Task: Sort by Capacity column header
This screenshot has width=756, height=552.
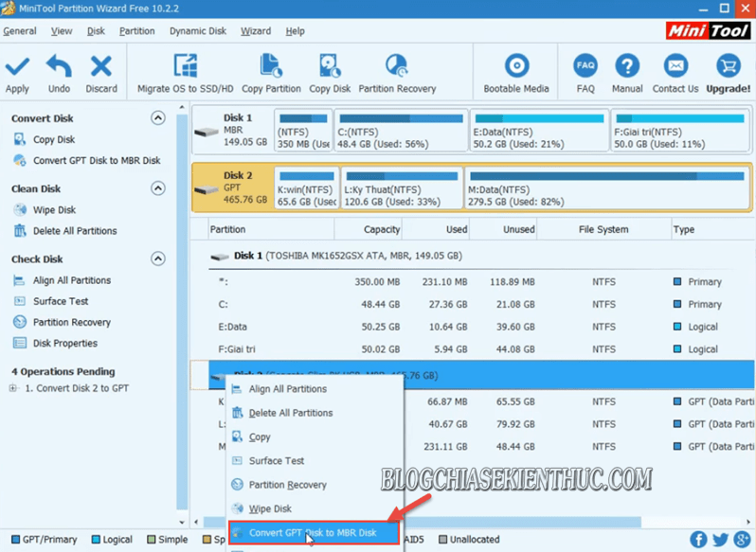Action: (369, 229)
